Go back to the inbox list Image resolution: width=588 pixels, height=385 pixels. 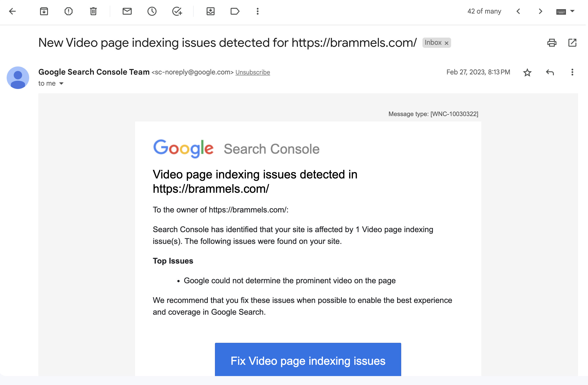point(12,11)
